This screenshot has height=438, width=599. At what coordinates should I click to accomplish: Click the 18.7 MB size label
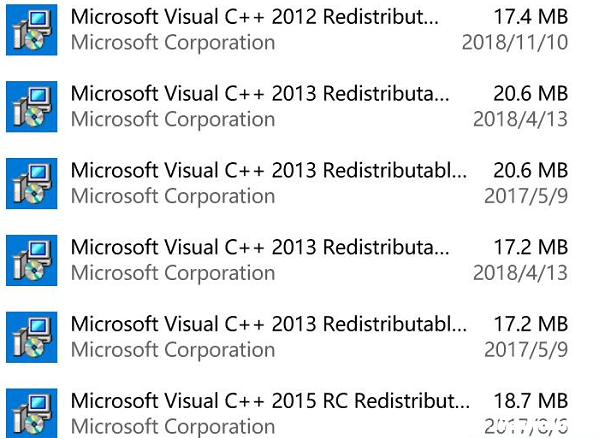coord(531,401)
